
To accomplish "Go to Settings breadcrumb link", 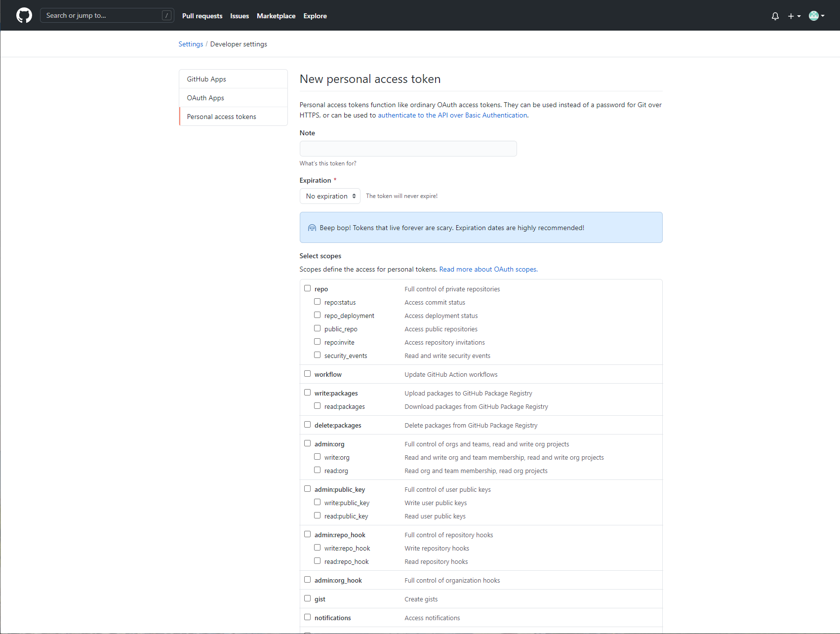I will [191, 44].
